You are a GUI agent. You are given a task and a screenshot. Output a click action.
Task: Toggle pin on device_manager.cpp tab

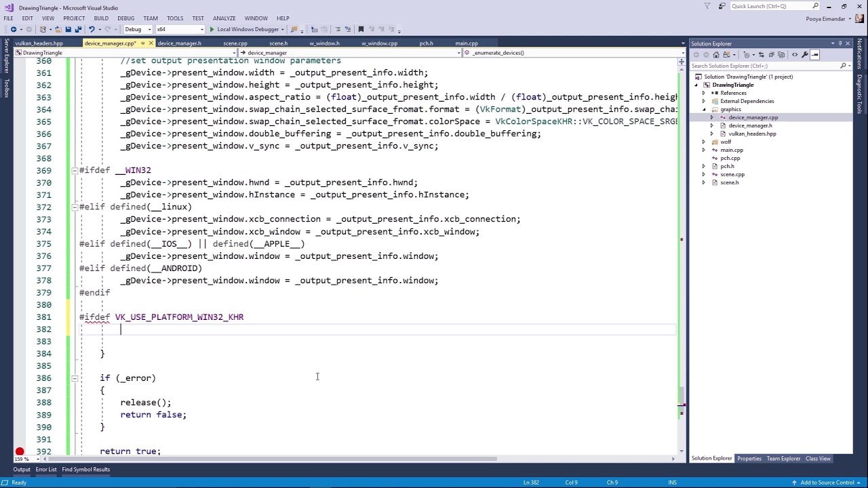coord(142,43)
